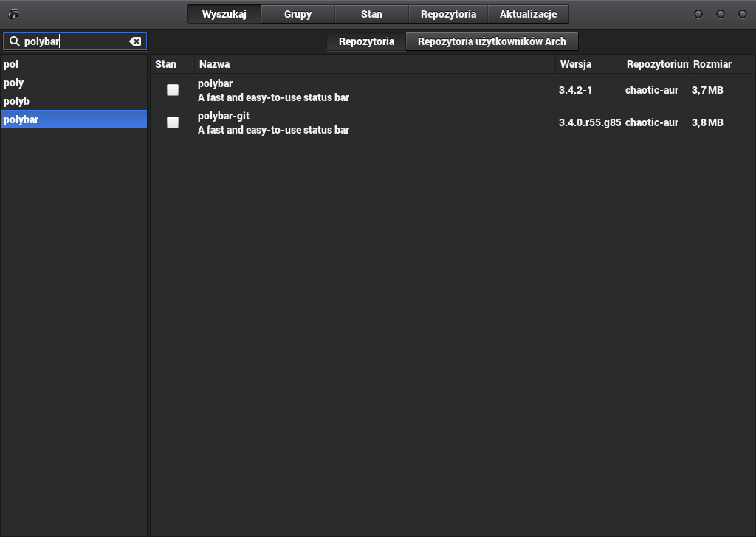Click chaotic-aur cell in polybar row
Screen dimensions: 756x537
point(652,90)
